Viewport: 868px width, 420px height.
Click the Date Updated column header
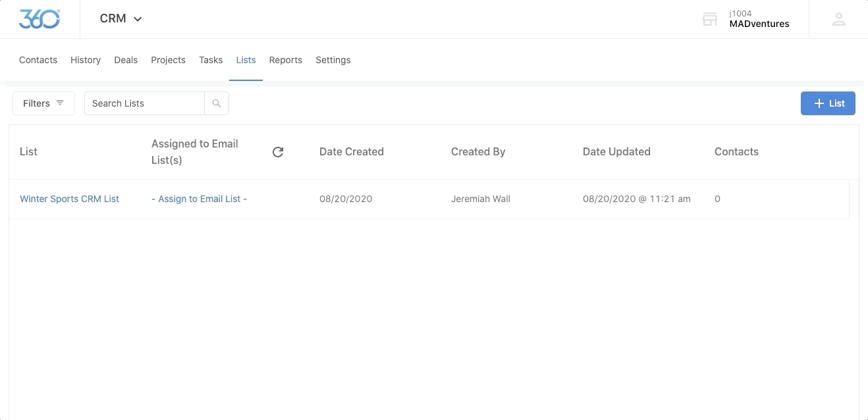(x=616, y=151)
